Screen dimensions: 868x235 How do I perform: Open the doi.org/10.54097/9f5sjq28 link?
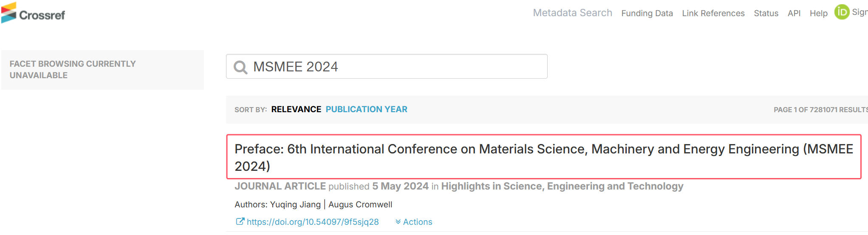pyautogui.click(x=313, y=222)
